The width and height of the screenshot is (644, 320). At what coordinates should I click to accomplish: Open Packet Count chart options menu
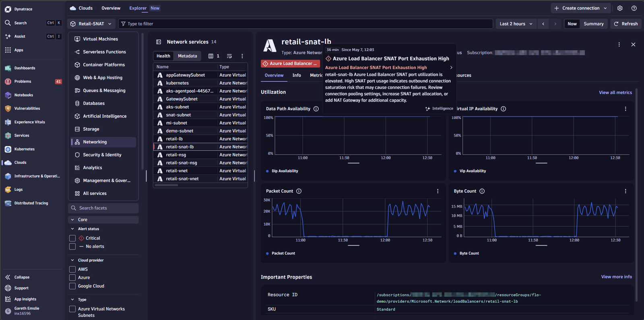pos(438,191)
